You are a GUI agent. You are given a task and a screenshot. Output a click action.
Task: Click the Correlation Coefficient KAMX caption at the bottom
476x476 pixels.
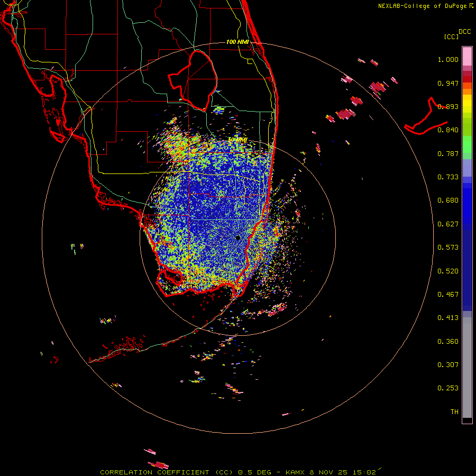[x=238, y=472]
